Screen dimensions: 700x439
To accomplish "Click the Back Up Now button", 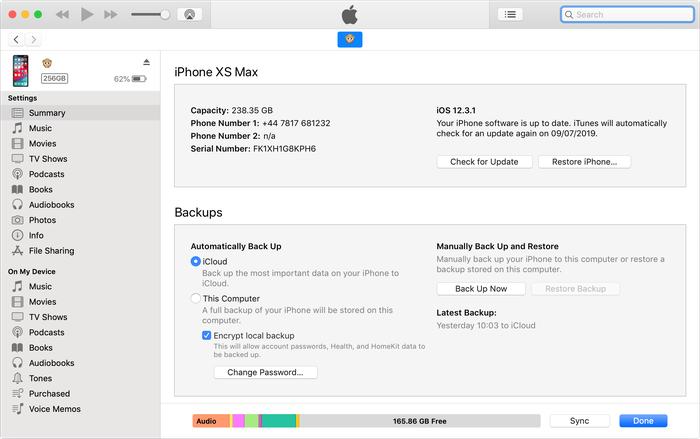I will (x=481, y=289).
